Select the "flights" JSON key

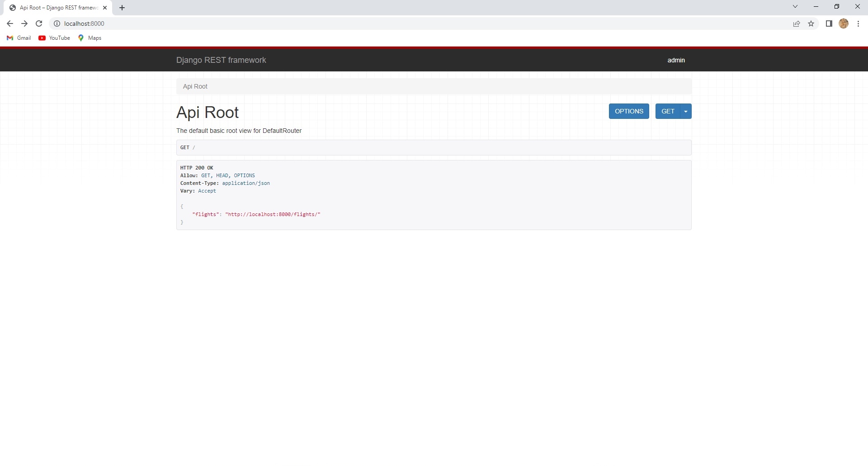coord(206,214)
